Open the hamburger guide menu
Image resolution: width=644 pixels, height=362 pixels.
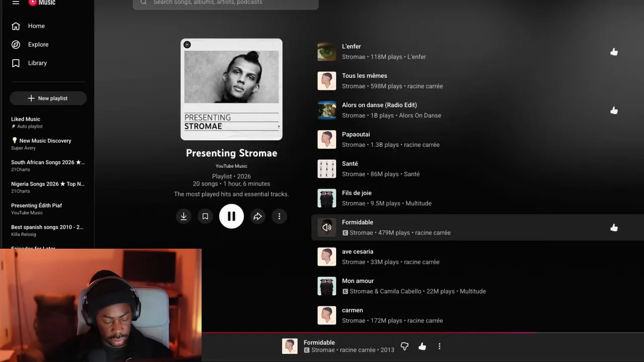pyautogui.click(x=16, y=3)
